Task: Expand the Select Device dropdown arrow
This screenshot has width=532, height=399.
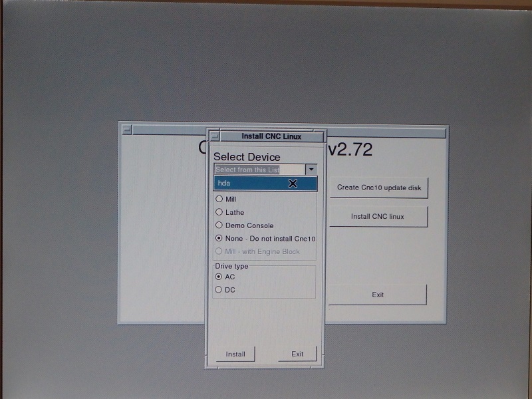Action: click(x=311, y=170)
